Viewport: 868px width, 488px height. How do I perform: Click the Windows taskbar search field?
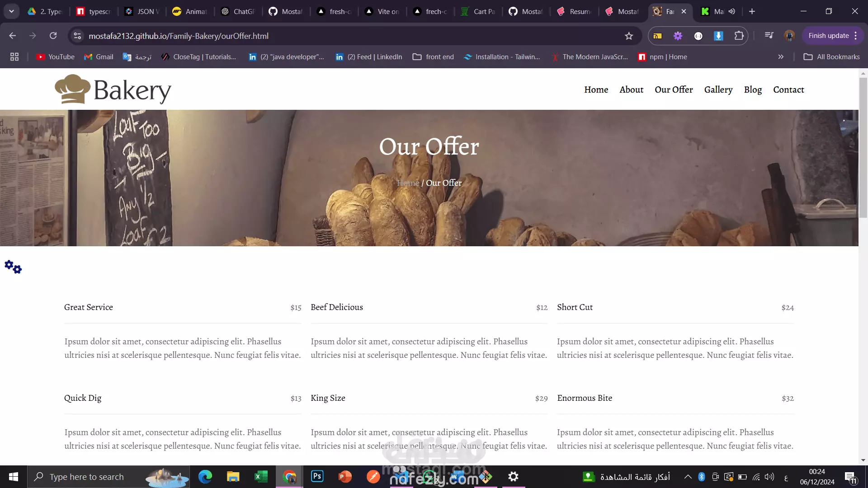tap(87, 477)
